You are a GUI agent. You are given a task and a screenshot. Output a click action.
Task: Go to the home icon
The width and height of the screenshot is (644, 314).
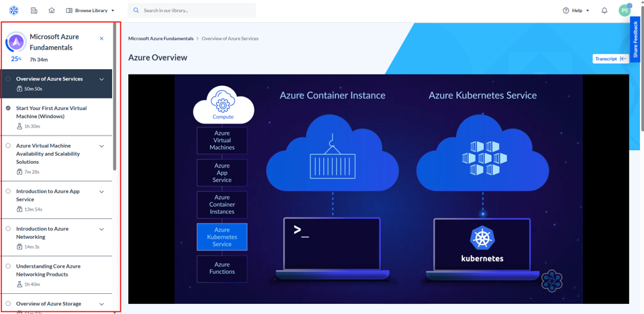point(52,10)
